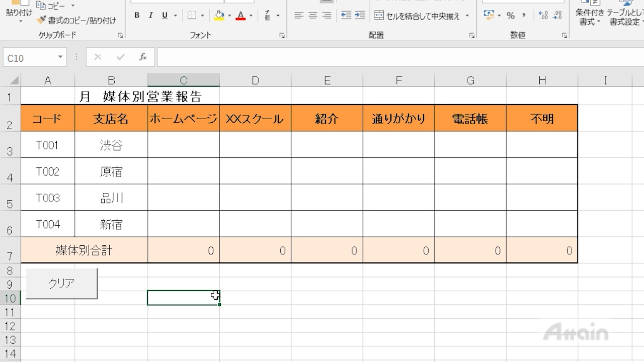Click the borders icon
This screenshot has height=362, width=644.
[x=192, y=15]
